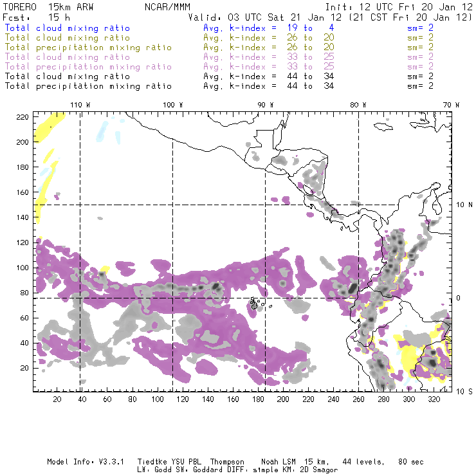Click the pink 'Total cloud mixing ratio' legend line
This screenshot has width=476, height=476.
tap(68, 57)
